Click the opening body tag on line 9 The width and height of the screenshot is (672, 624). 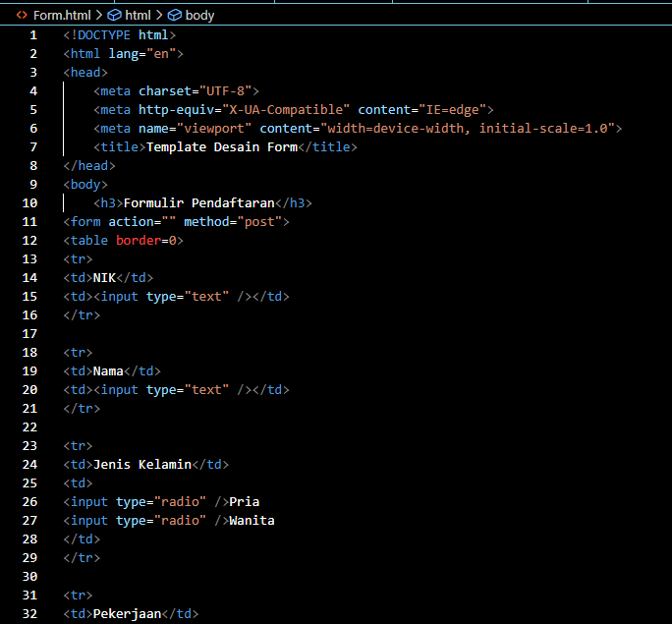tap(85, 185)
